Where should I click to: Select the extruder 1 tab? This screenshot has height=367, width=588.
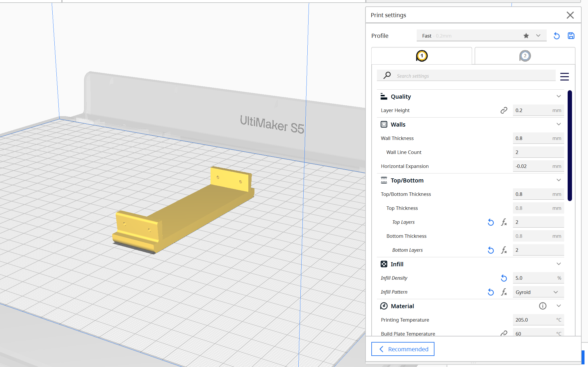tap(421, 56)
